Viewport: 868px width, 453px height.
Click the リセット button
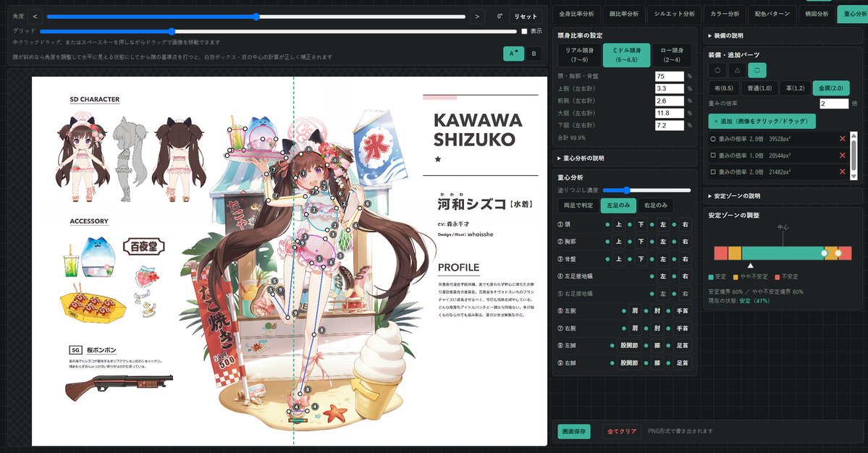pyautogui.click(x=526, y=17)
